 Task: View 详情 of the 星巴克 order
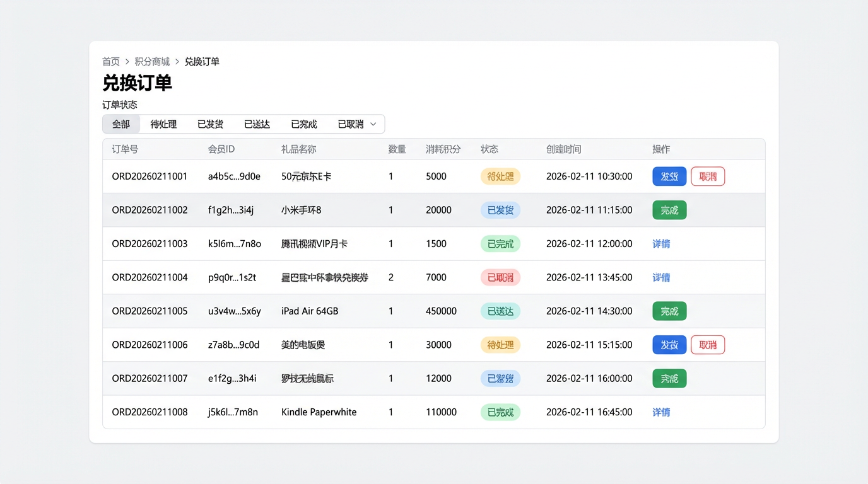tap(661, 277)
